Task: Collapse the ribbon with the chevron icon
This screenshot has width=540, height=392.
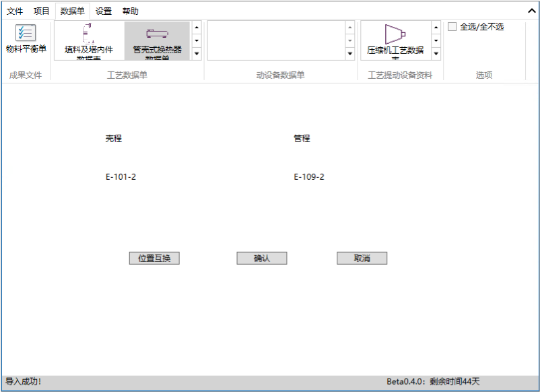Action: click(x=531, y=11)
